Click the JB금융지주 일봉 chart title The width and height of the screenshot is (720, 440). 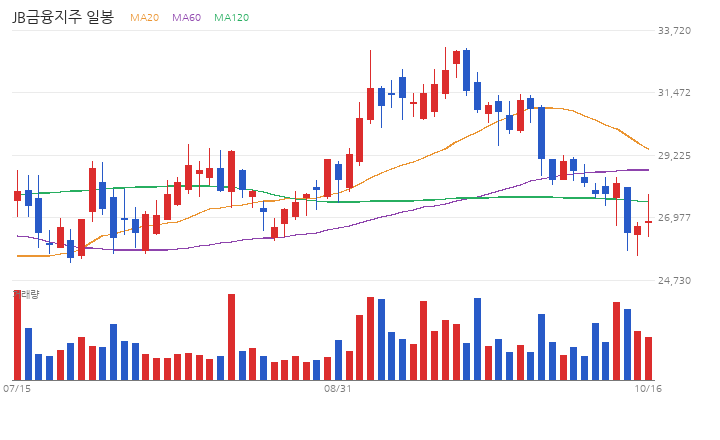coord(62,17)
